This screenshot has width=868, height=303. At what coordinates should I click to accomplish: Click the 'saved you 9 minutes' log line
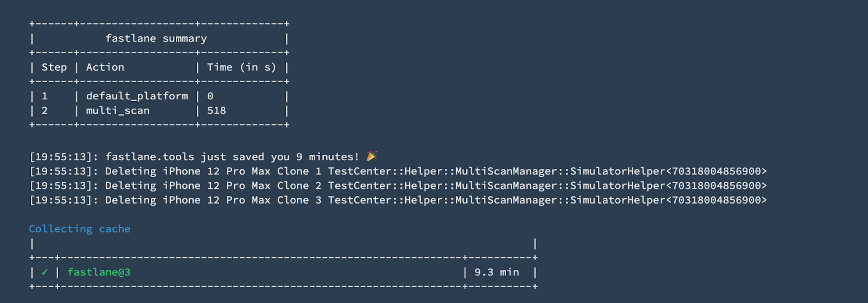click(203, 156)
